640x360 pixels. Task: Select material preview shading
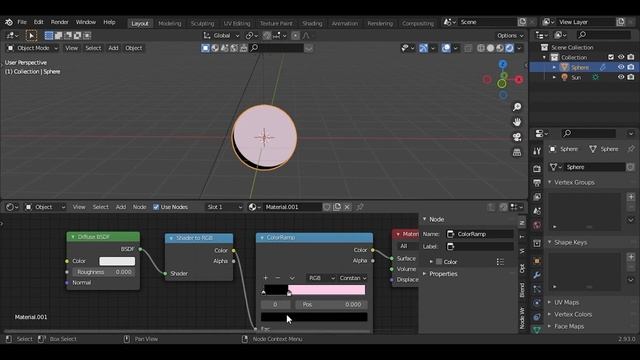pos(500,48)
